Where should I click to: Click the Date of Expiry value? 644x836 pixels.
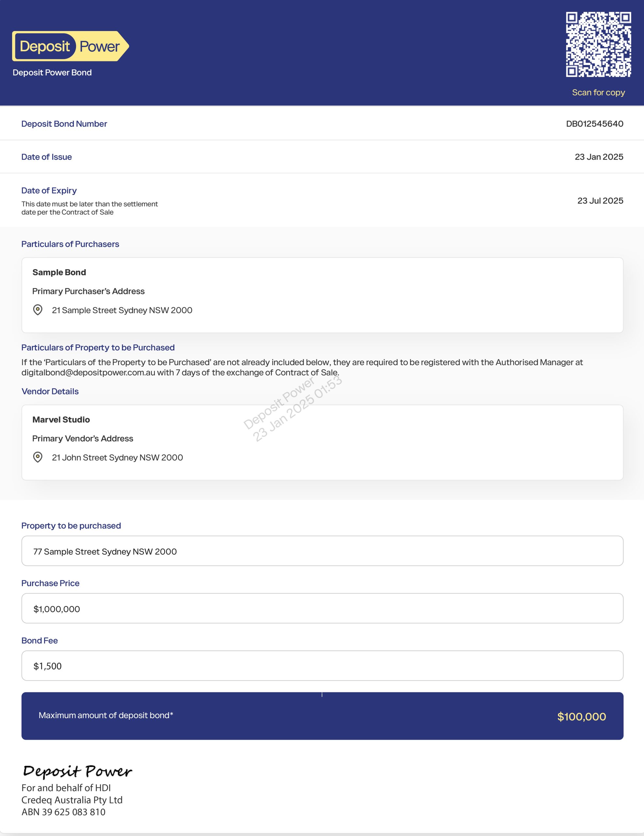tap(600, 201)
